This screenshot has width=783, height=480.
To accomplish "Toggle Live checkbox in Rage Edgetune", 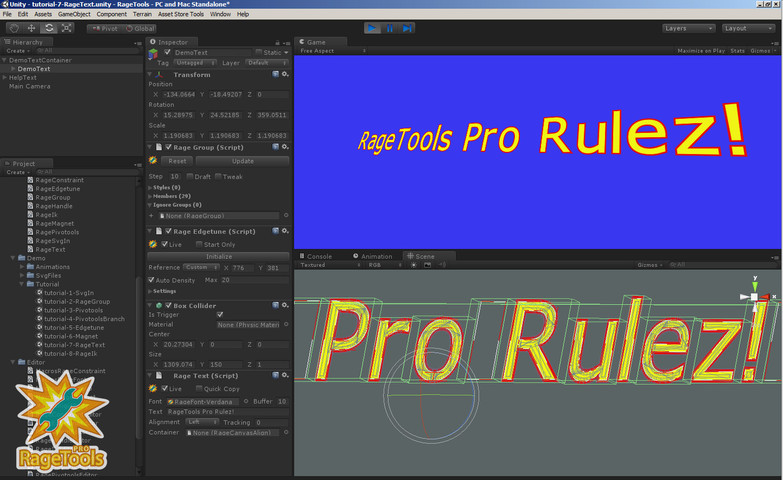I will pyautogui.click(x=164, y=244).
